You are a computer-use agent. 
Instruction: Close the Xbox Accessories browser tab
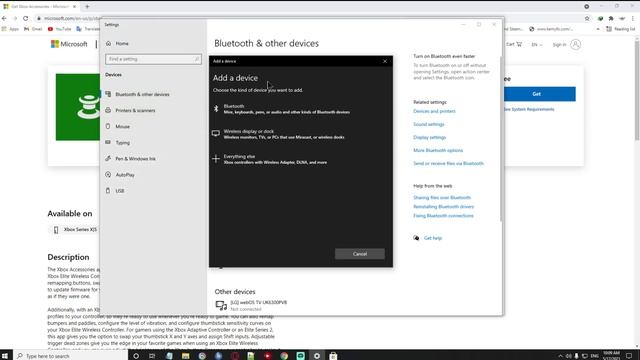[74, 7]
